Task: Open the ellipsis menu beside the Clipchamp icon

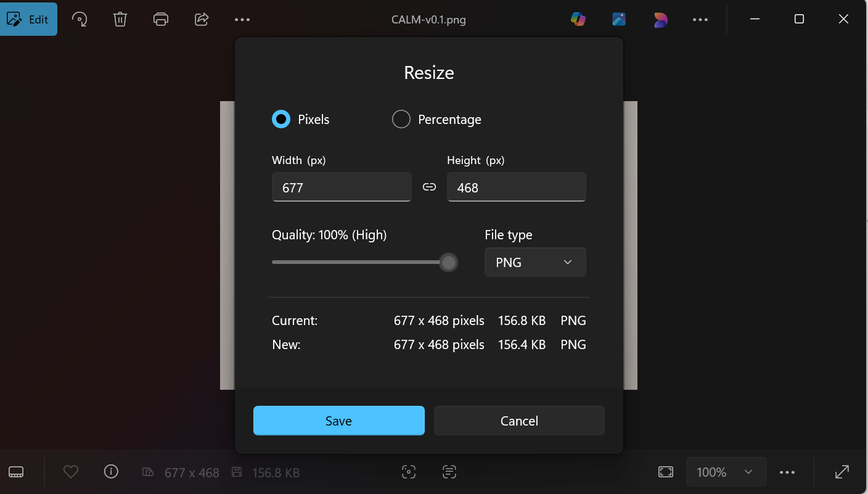Action: [x=700, y=19]
